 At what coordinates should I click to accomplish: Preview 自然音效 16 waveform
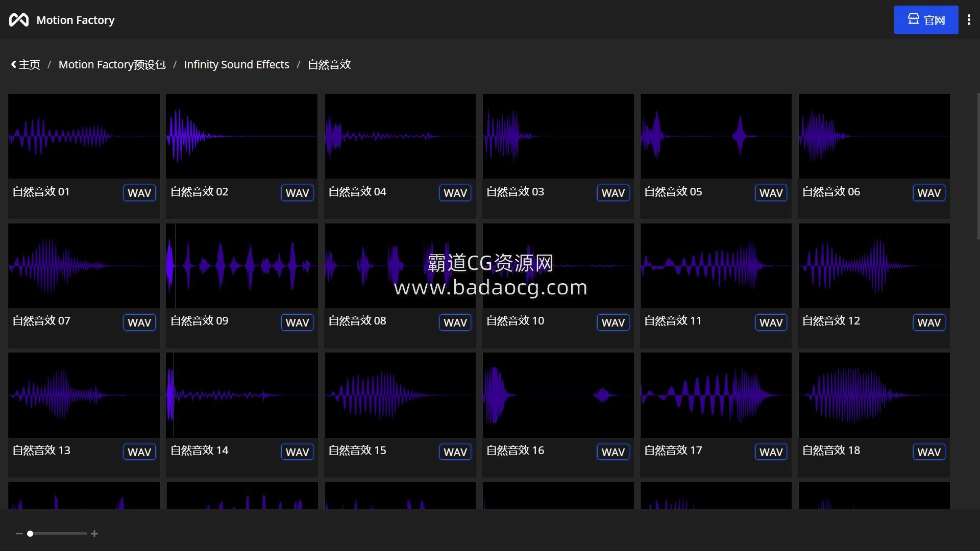[558, 395]
